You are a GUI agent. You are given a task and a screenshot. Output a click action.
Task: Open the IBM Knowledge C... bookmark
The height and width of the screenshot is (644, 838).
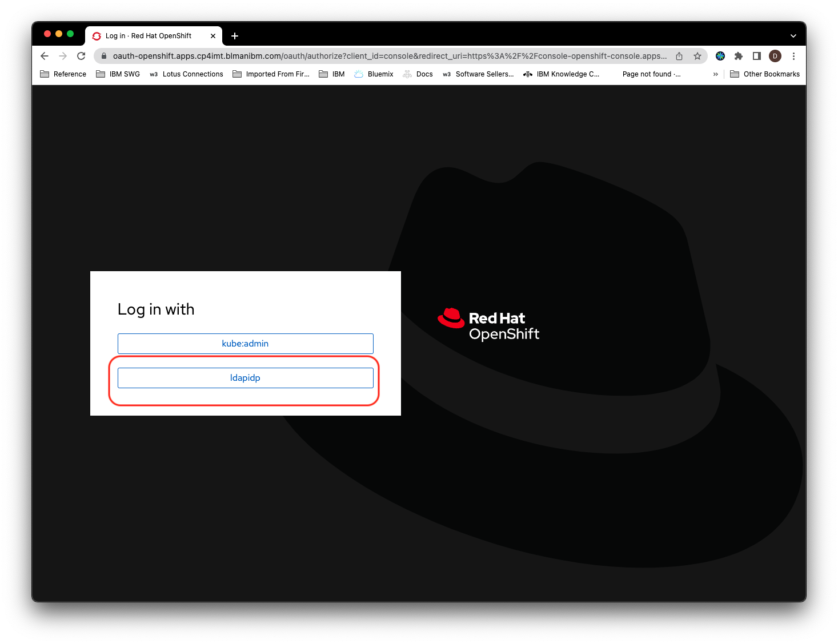coord(562,74)
